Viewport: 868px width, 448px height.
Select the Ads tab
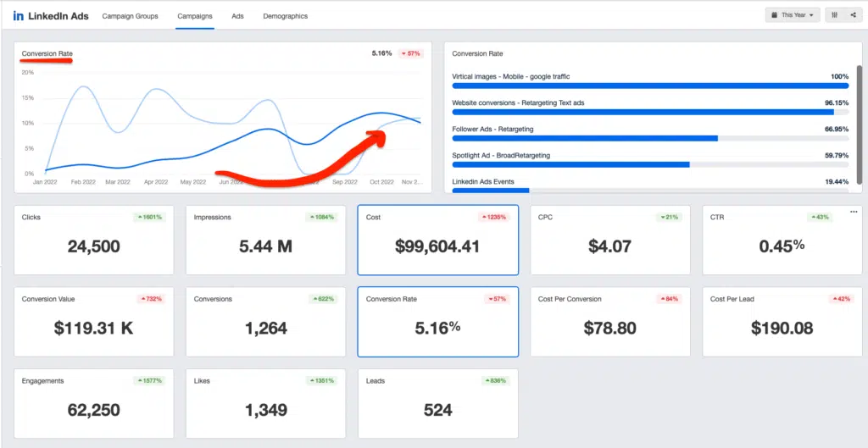[237, 16]
